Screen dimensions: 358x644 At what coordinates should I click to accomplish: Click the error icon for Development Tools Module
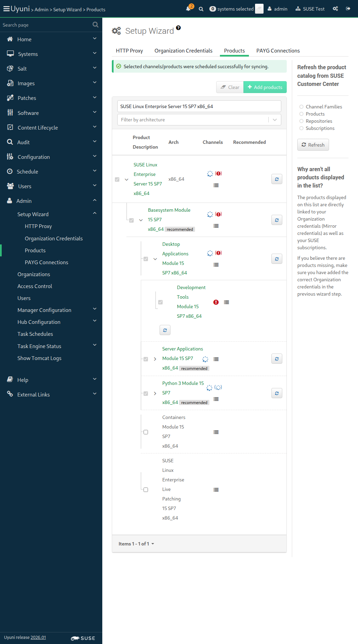pos(216,302)
